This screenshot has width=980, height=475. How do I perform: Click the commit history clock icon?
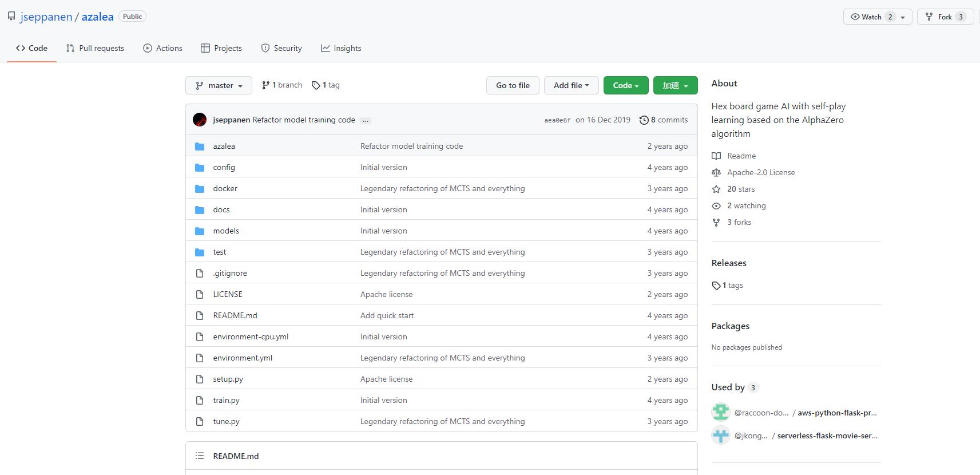[644, 120]
